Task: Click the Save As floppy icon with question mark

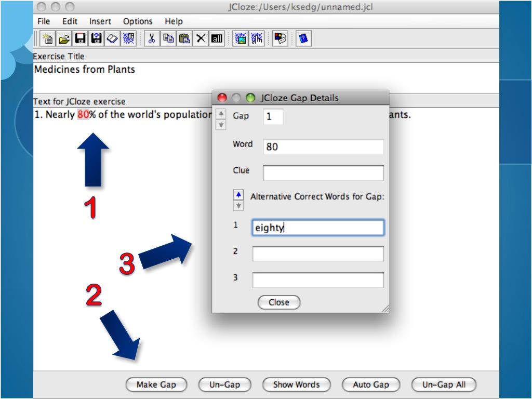Action: pos(96,38)
